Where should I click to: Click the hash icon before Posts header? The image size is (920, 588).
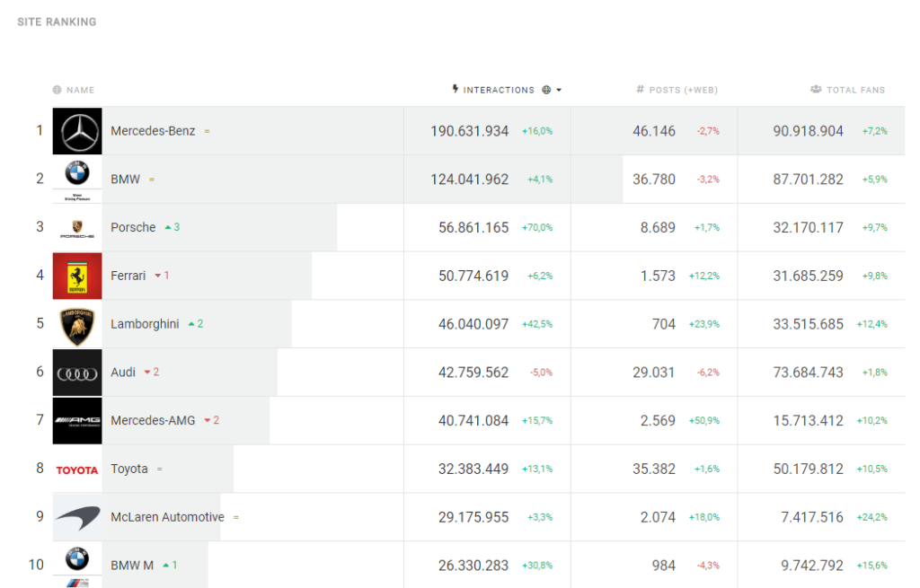click(640, 89)
